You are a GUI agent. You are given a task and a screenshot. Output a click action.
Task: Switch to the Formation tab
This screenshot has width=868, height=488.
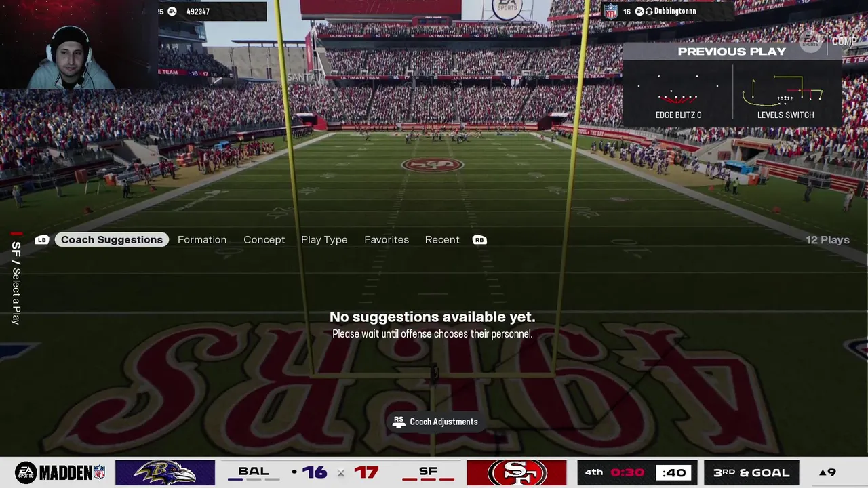coord(202,240)
